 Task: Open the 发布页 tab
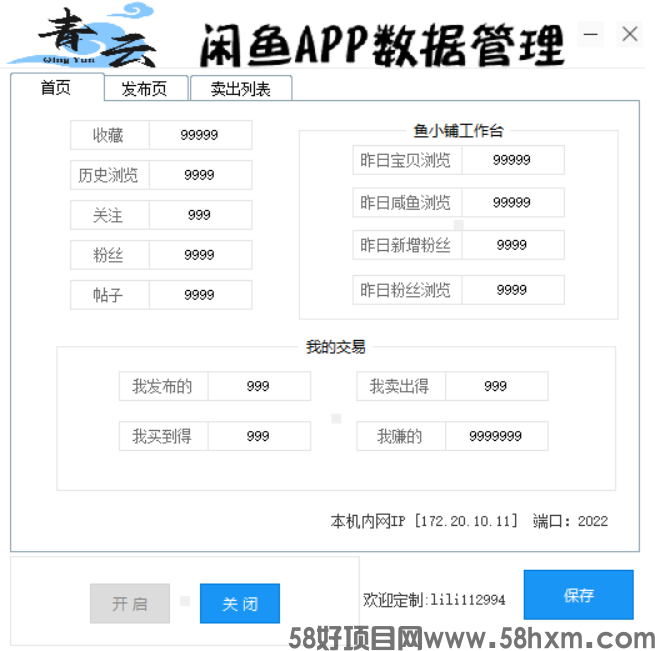coord(146,89)
